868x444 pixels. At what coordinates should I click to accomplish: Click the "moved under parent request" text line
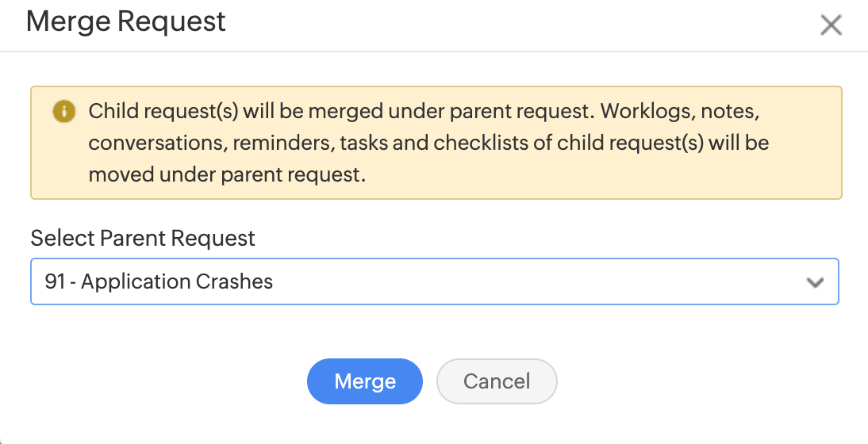click(x=227, y=175)
